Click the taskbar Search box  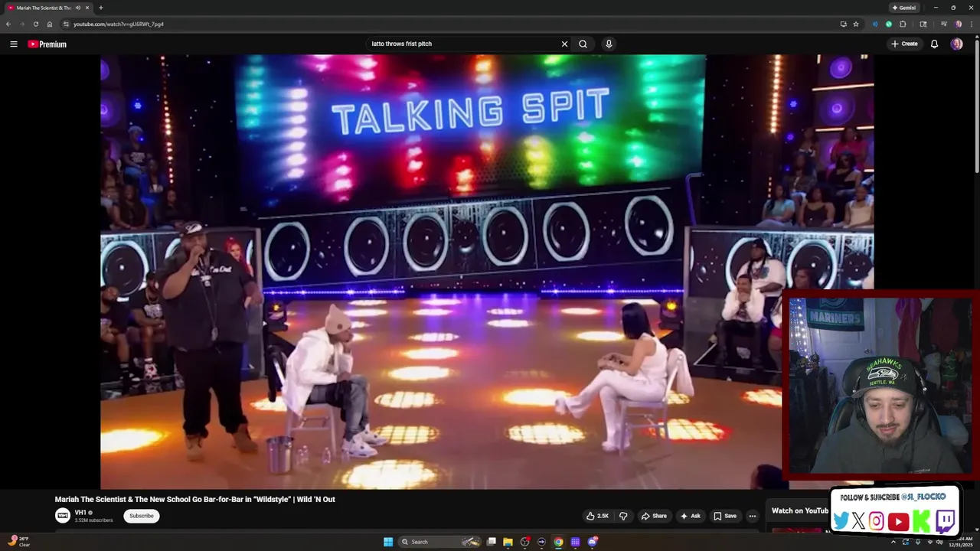click(438, 542)
